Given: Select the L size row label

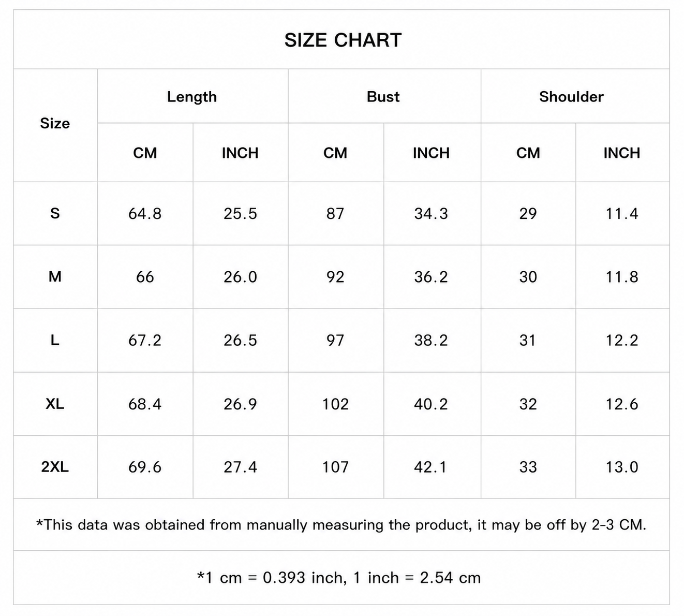Looking at the screenshot, I should tap(55, 340).
